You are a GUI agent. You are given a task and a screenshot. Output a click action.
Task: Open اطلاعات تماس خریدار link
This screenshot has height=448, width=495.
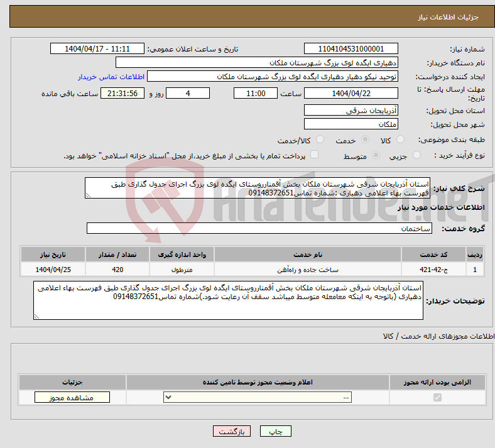[x=111, y=77]
